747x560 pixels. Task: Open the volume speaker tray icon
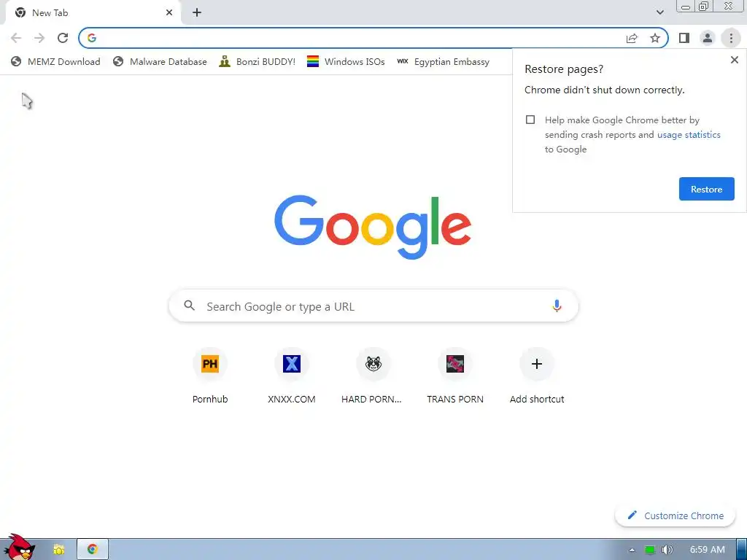click(667, 550)
